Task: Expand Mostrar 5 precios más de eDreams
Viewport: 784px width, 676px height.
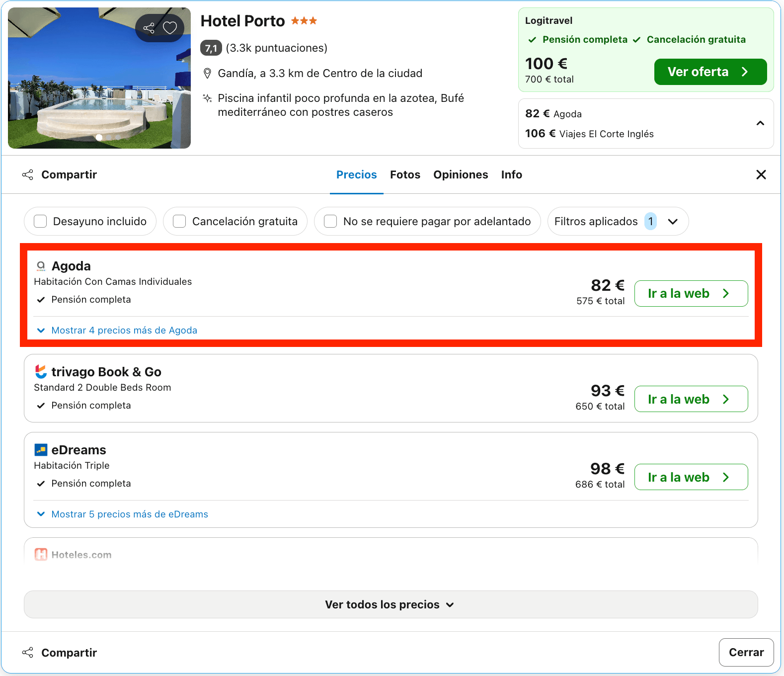Action: tap(123, 514)
